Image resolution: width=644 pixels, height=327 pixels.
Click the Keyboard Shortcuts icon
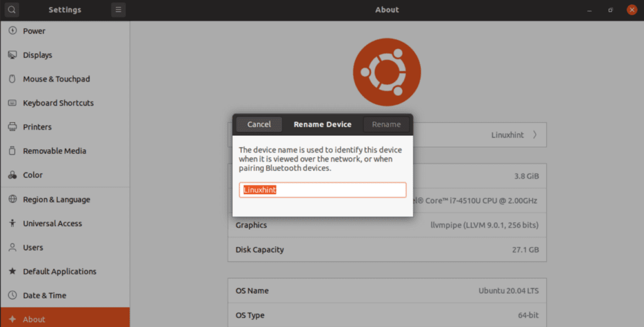click(x=12, y=103)
